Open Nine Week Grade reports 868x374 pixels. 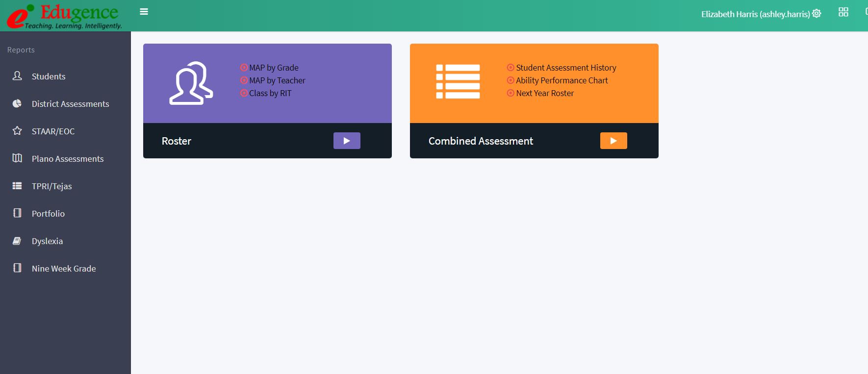point(64,269)
